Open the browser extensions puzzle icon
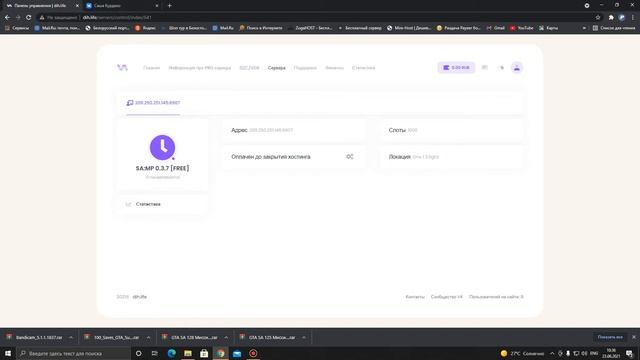This screenshot has height=360, width=640. tap(611, 18)
